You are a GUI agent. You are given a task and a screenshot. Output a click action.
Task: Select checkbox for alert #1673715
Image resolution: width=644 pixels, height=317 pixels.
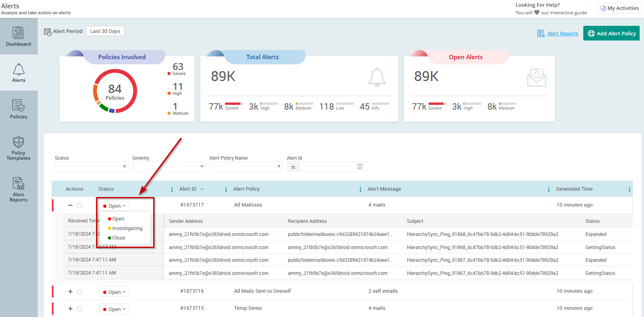pos(79,309)
